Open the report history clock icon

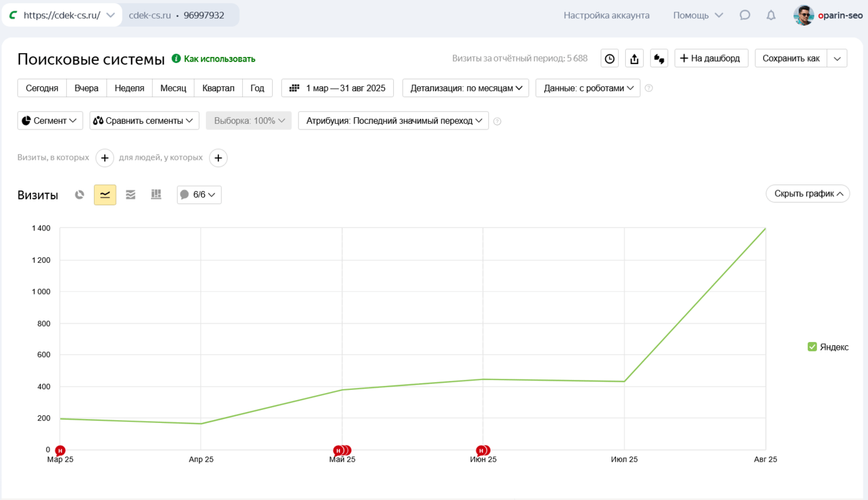pos(610,58)
